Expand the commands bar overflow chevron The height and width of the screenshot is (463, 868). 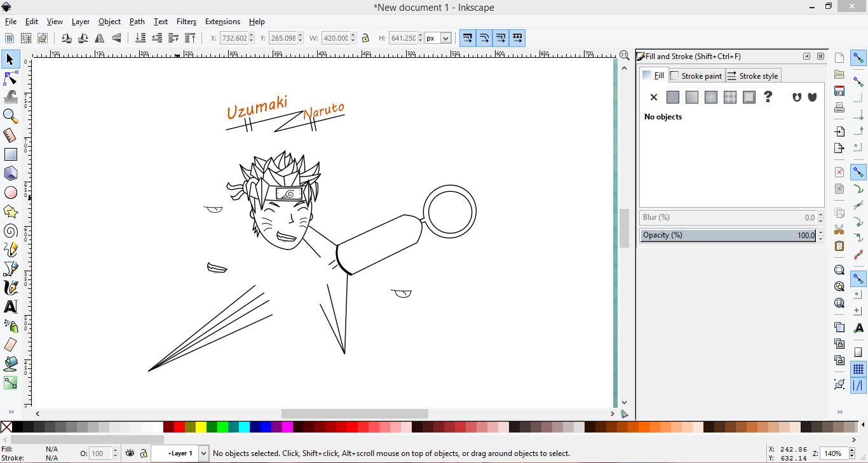839,412
